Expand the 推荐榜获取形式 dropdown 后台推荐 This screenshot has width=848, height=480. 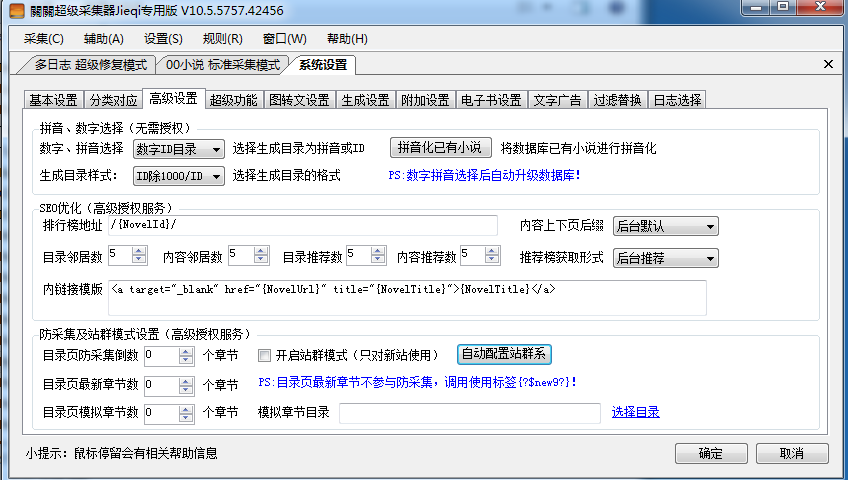666,258
